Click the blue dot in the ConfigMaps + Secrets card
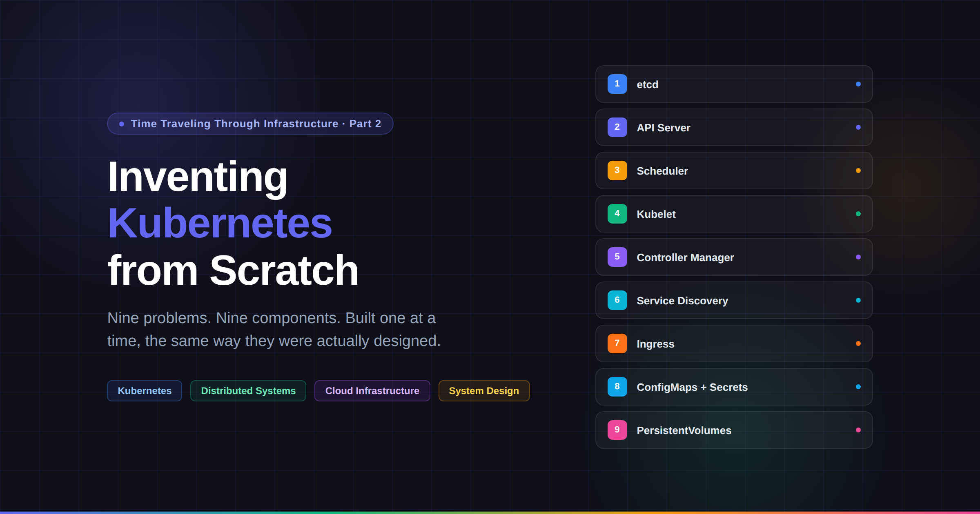This screenshot has width=980, height=514. coord(858,387)
